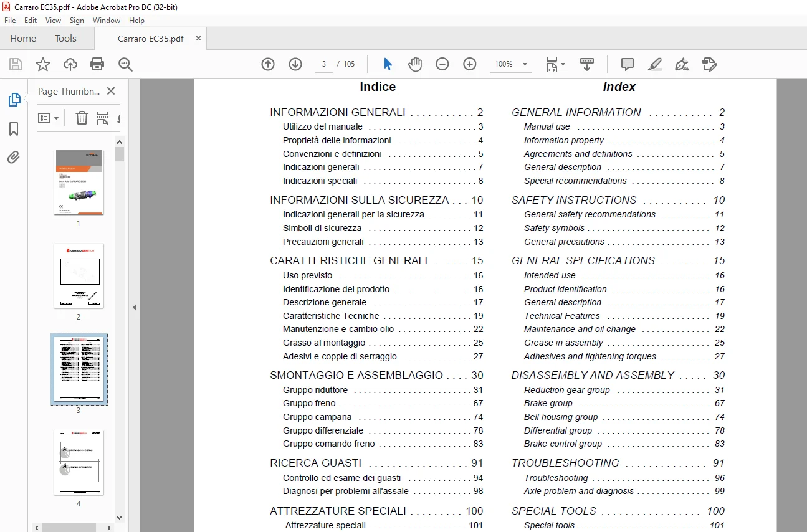Click 'SPECIAL TOOLS' index heading
Screen dimensions: 807x532
[554, 511]
